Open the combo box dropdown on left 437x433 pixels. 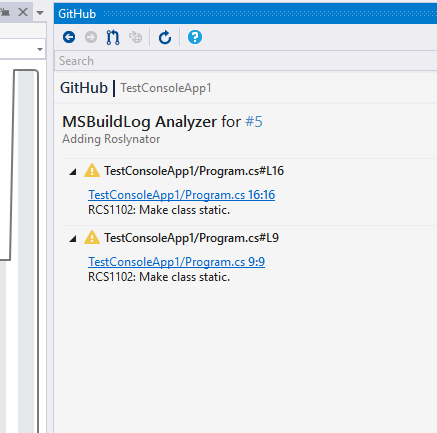[x=40, y=49]
